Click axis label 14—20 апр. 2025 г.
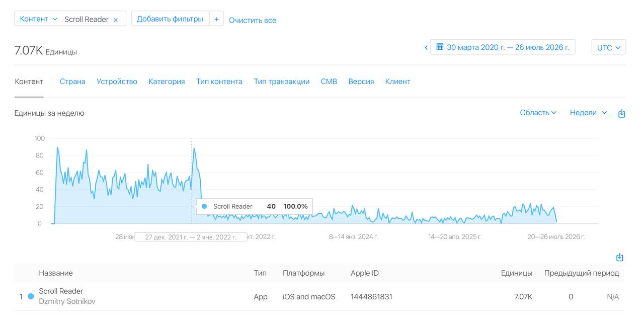 455,236
